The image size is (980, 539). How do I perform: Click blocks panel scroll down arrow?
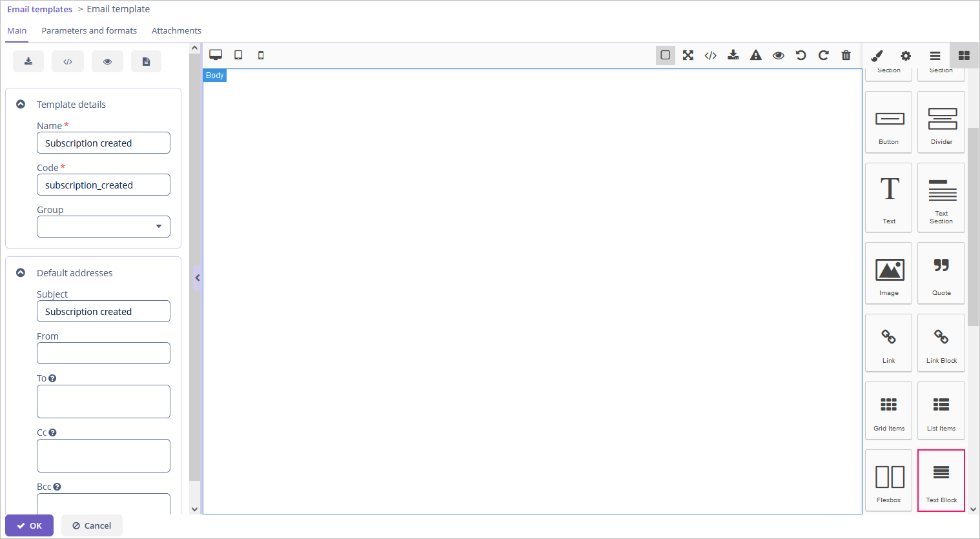pos(973,509)
